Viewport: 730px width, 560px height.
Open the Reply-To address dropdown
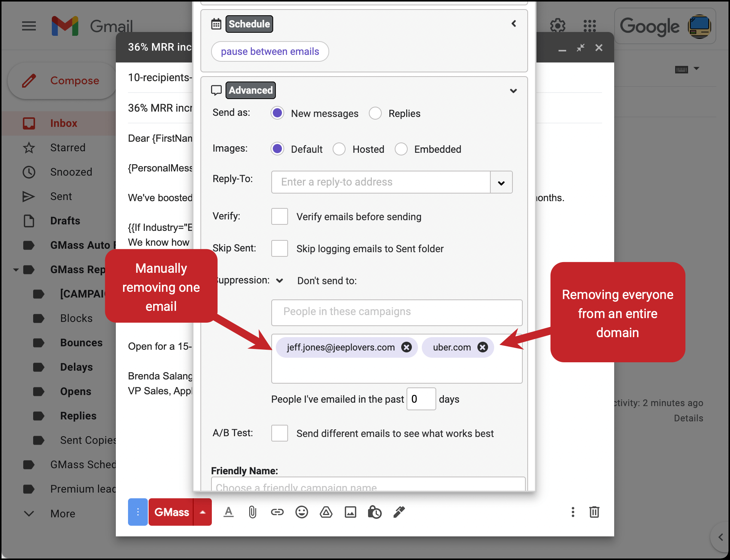[501, 182]
